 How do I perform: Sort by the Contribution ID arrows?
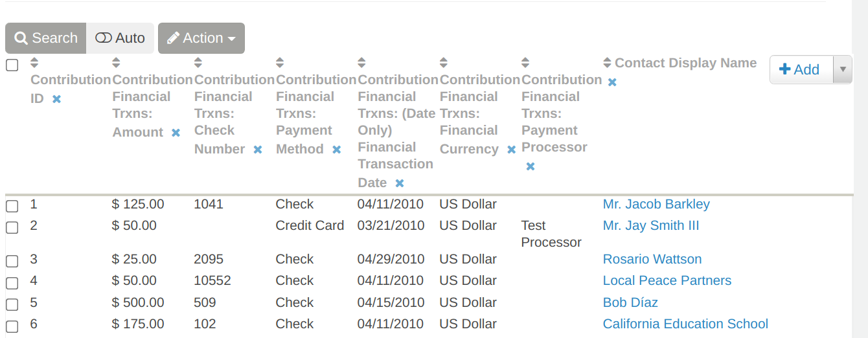(35, 63)
